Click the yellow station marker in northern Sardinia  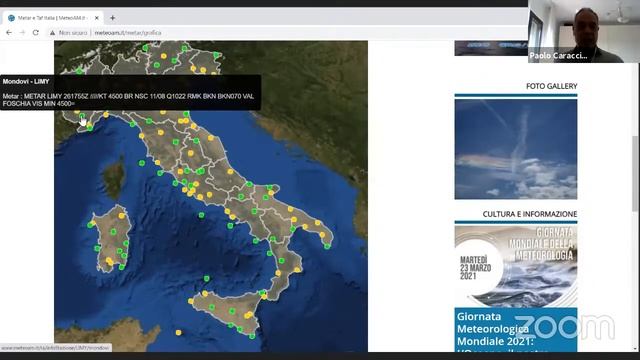pos(121,216)
